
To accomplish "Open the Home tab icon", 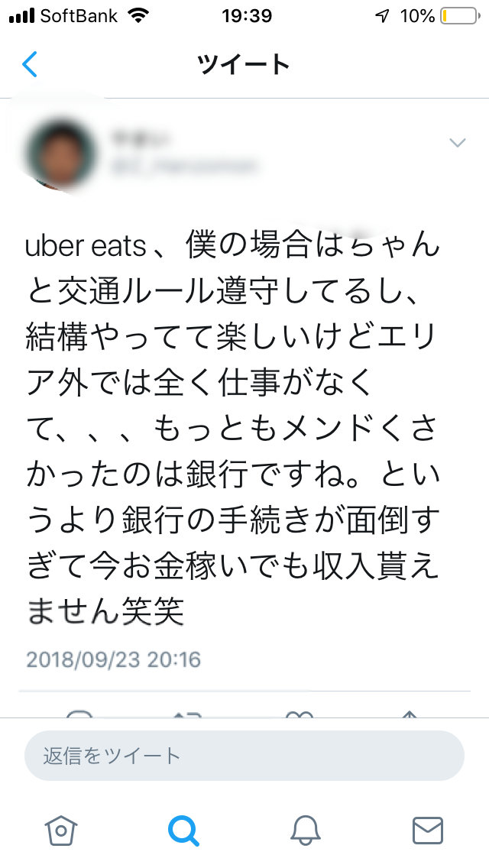I will point(62,830).
